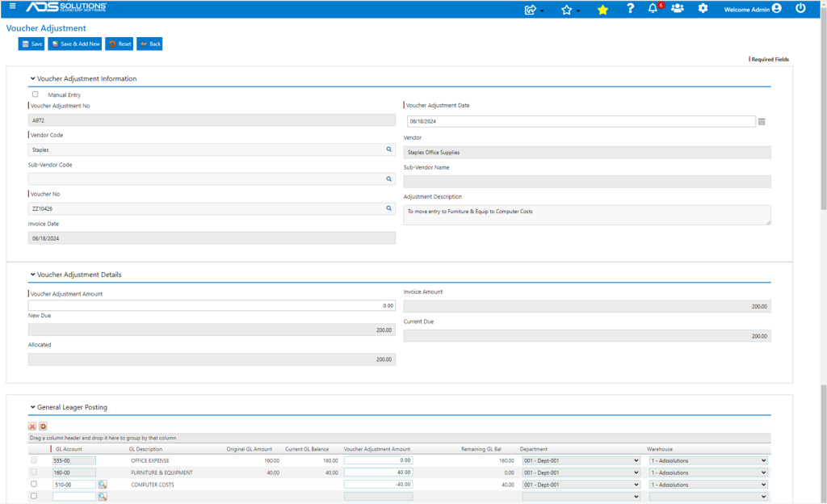
Task: Click the yellow filled star icon
Action: pos(602,10)
